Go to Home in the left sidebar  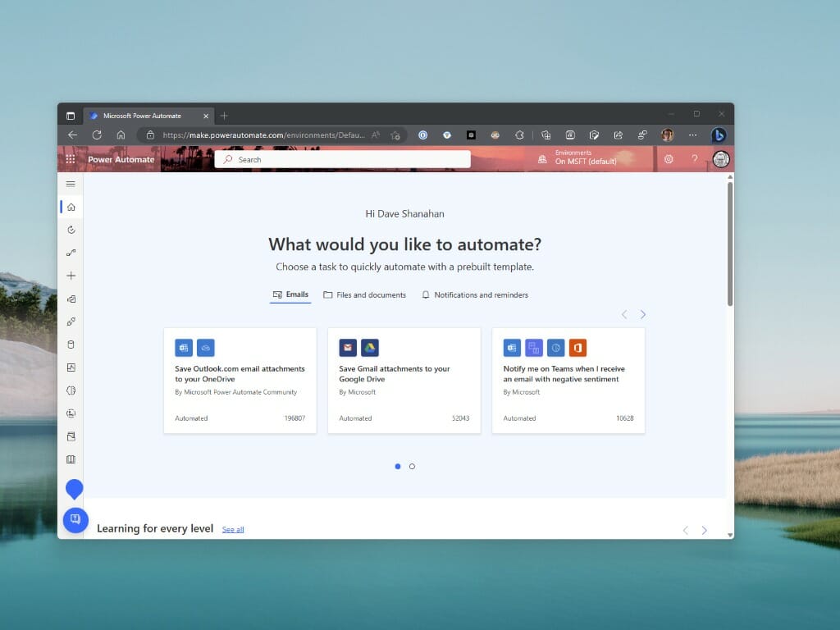click(71, 208)
